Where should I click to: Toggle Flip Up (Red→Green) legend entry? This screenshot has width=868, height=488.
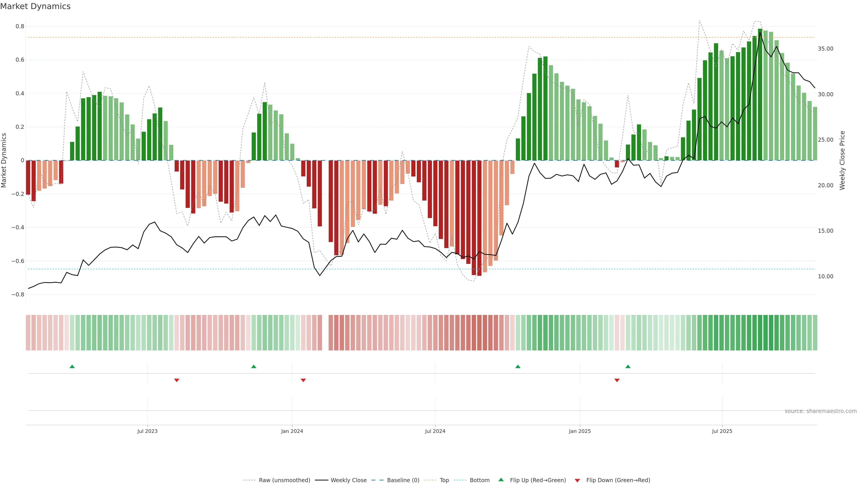538,480
